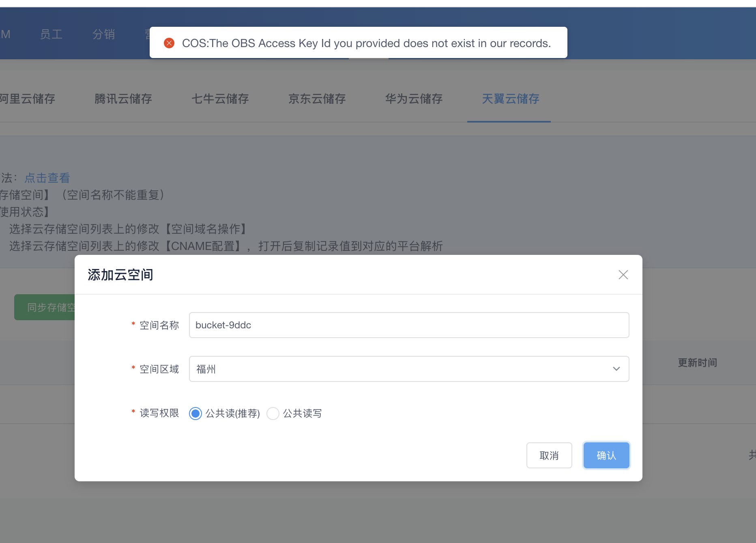Click the red error icon in the notification
The image size is (756, 543).
[x=169, y=43]
